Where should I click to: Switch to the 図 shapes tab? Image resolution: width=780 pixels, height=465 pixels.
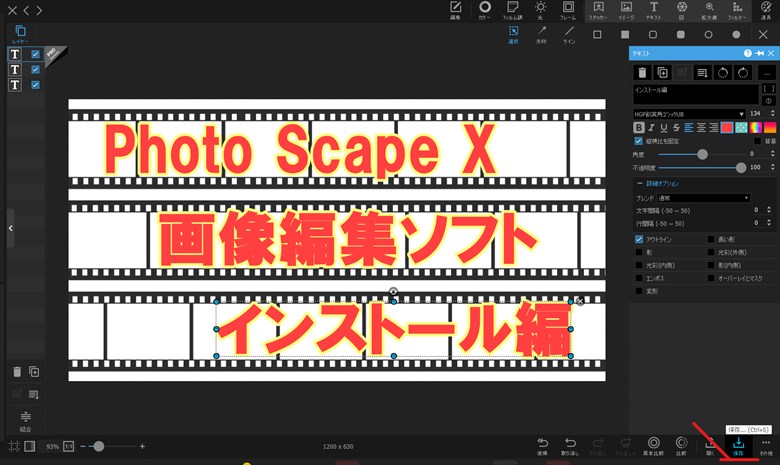point(682,10)
